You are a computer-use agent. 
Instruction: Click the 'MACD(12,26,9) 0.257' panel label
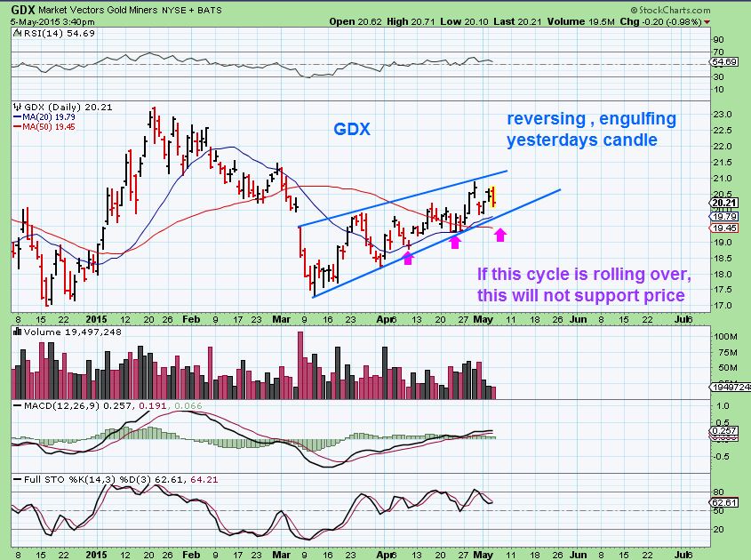click(79, 405)
